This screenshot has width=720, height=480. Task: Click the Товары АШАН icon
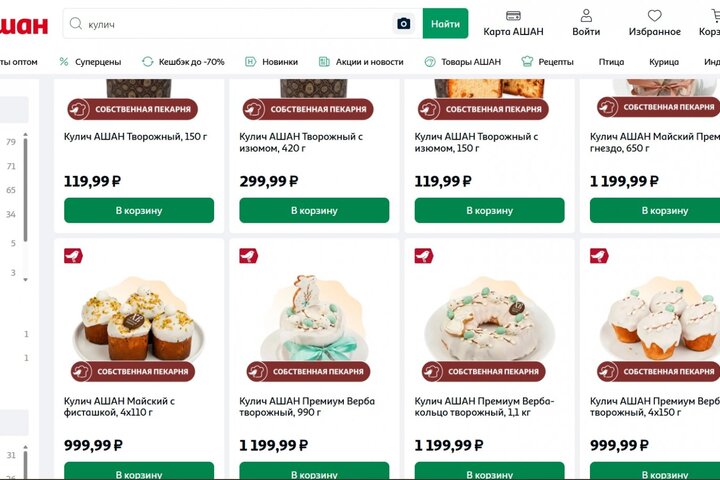[x=430, y=62]
